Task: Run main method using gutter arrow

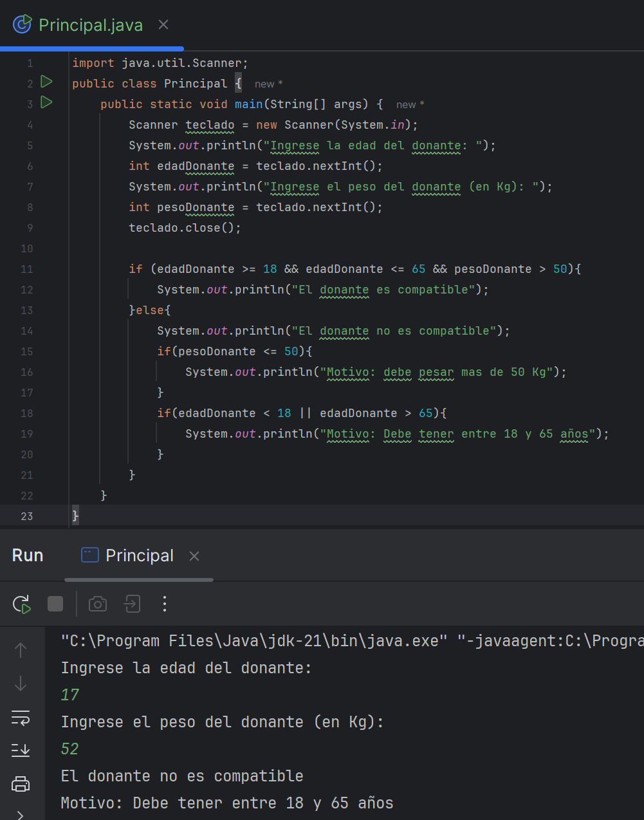Action: 46,102
